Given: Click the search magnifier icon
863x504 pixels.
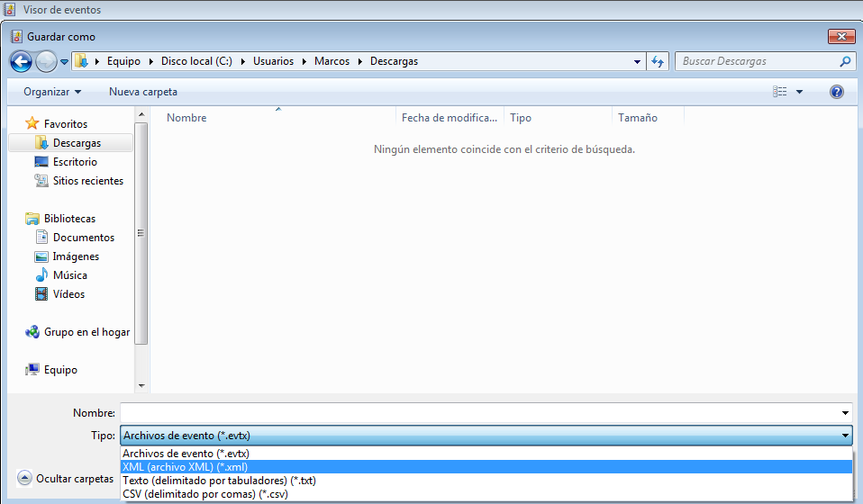Looking at the screenshot, I should point(845,61).
